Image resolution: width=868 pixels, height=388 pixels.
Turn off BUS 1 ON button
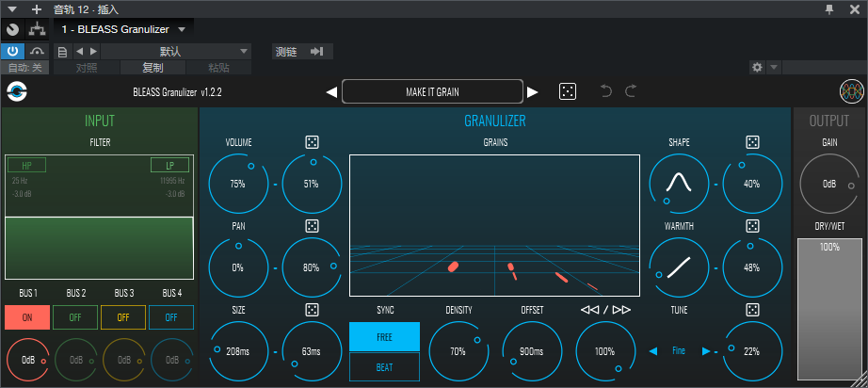point(27,317)
